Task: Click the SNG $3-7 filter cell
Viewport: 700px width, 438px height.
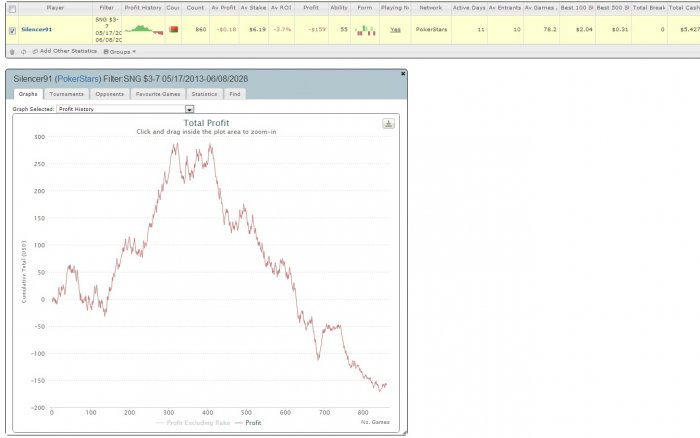Action: coord(107,30)
